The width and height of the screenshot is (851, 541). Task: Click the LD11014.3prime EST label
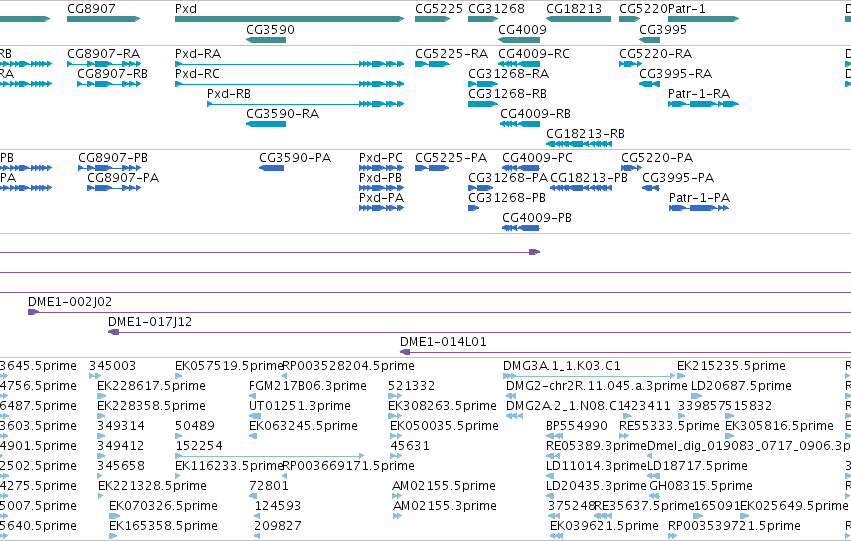click(x=596, y=466)
